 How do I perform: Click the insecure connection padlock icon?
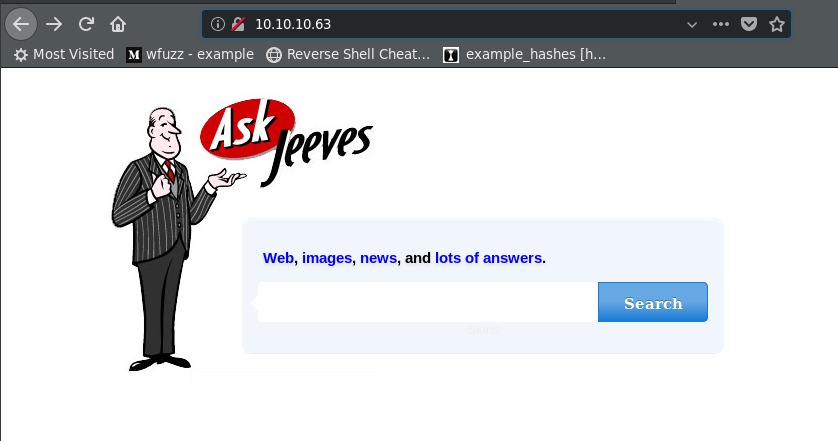(x=238, y=24)
